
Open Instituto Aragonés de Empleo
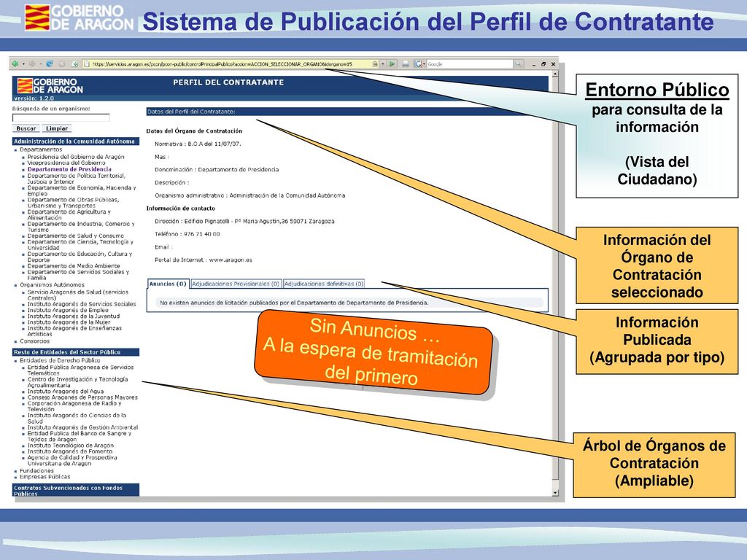coord(68,310)
